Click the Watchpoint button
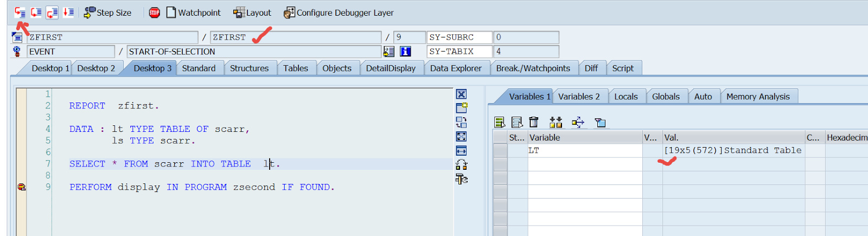 pyautogui.click(x=193, y=12)
